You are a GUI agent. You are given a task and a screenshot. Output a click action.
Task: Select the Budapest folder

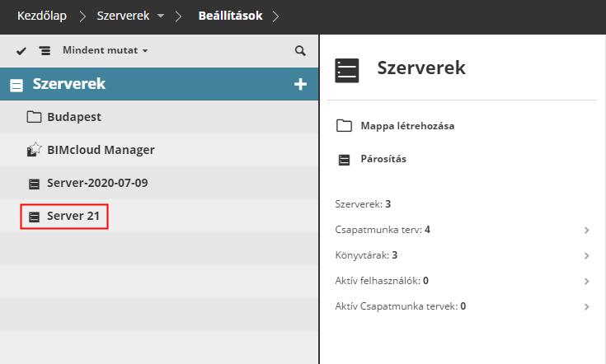[x=73, y=117]
